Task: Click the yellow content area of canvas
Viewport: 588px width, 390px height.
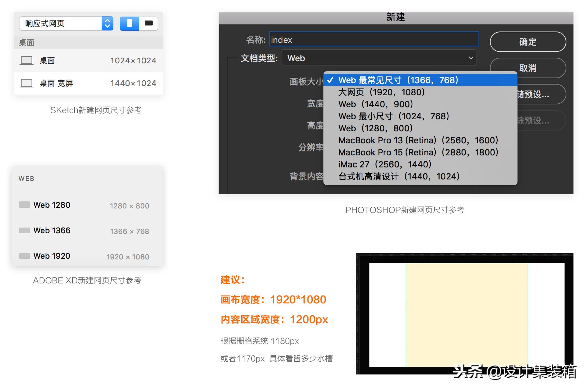Action: pyautogui.click(x=467, y=314)
